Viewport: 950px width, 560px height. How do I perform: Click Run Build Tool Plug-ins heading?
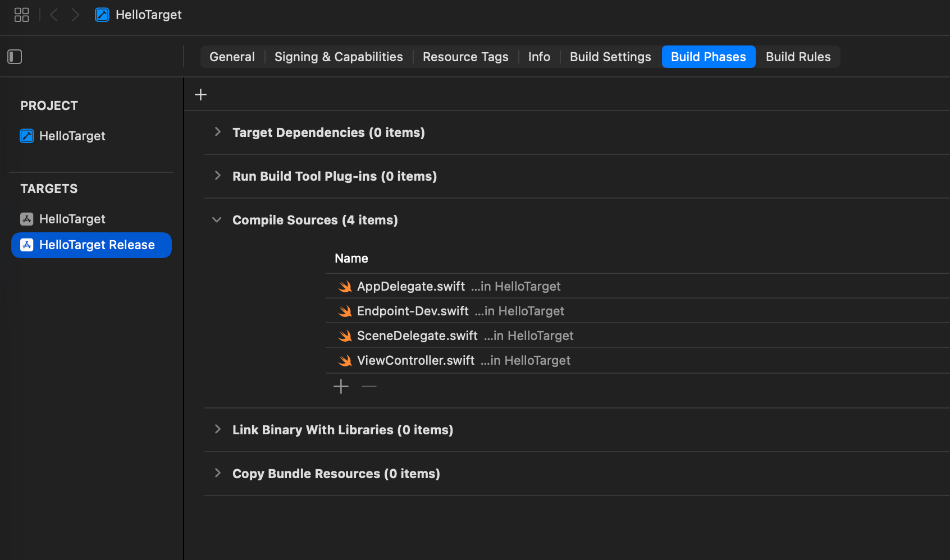click(335, 176)
